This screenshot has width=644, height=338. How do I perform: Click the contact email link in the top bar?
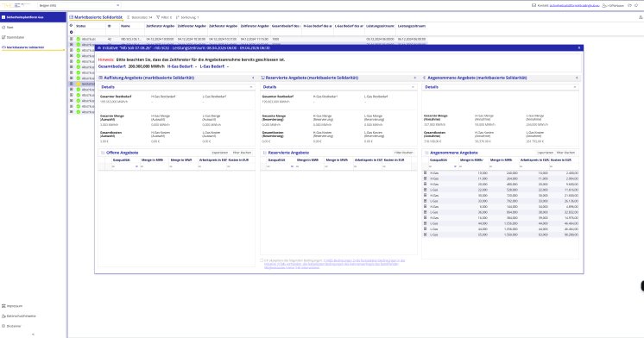(x=575, y=6)
